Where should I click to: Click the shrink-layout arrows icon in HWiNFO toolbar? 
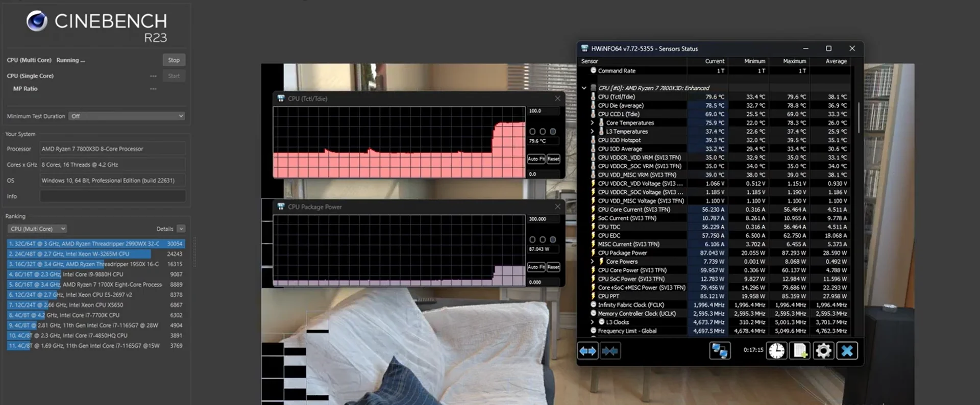click(x=610, y=351)
